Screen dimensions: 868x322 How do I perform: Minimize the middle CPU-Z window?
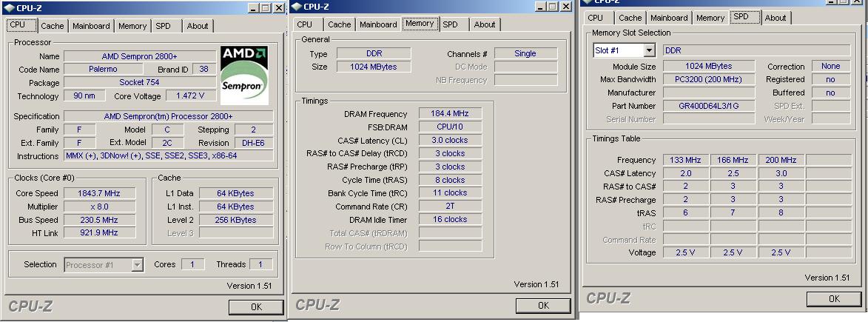[x=540, y=7]
